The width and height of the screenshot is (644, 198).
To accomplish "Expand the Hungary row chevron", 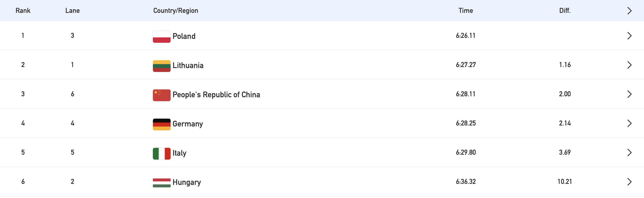I will pyautogui.click(x=629, y=182).
